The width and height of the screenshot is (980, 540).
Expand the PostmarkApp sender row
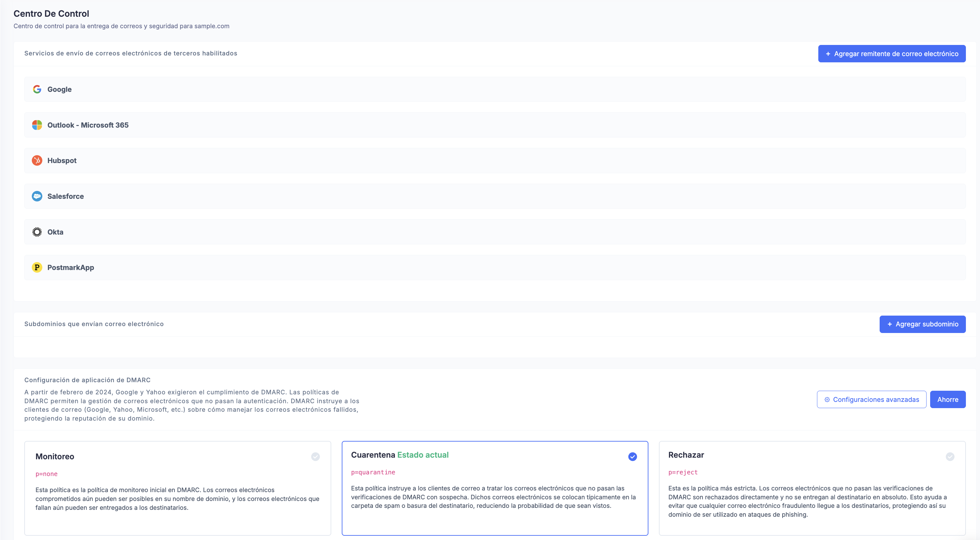tap(495, 267)
